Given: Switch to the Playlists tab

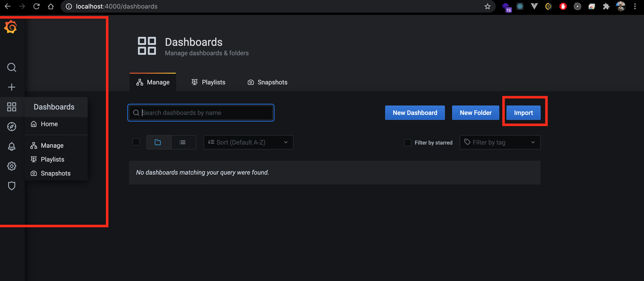Looking at the screenshot, I should click(208, 82).
